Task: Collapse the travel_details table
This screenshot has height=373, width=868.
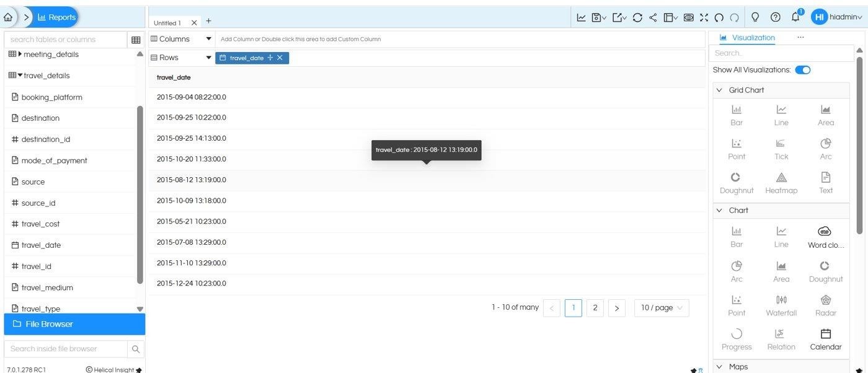Action: pyautogui.click(x=20, y=76)
